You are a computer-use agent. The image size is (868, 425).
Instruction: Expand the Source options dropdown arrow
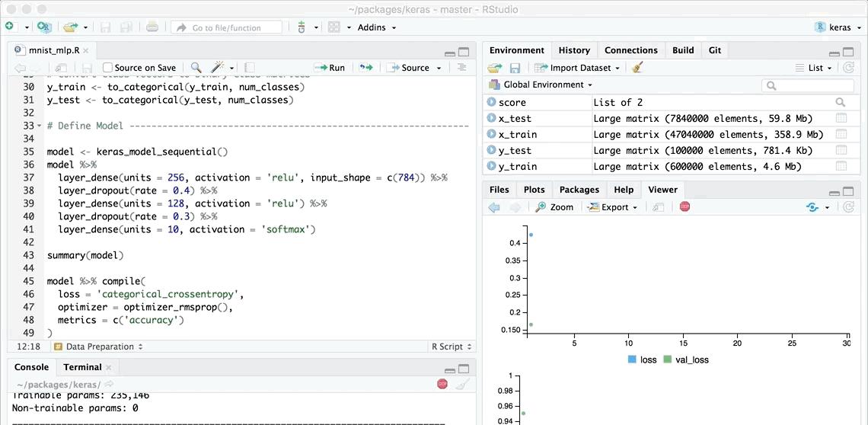439,68
